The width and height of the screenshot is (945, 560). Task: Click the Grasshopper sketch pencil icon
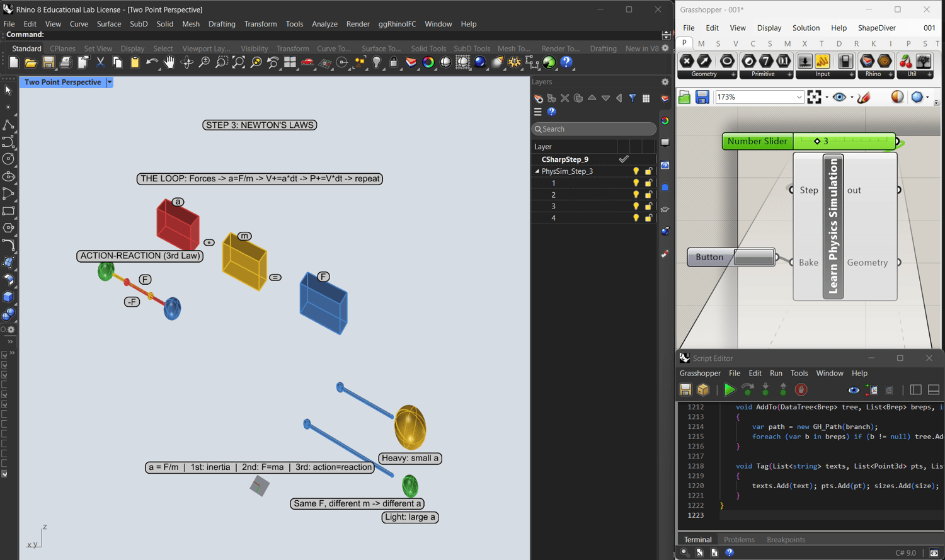864,97
